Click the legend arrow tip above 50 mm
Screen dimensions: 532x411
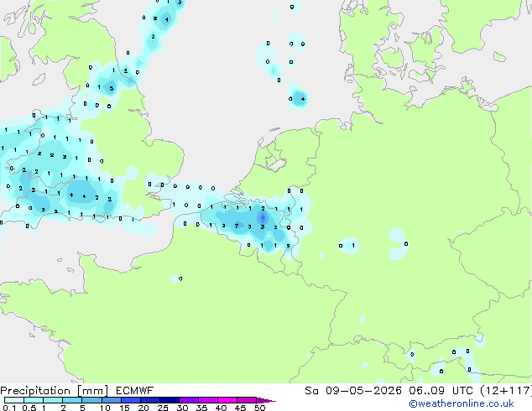(266, 400)
